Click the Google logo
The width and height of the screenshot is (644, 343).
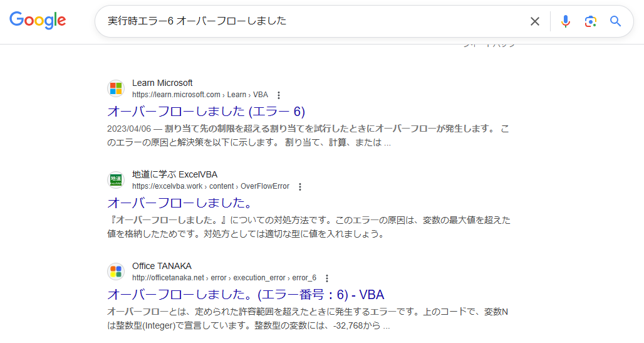coord(38,20)
